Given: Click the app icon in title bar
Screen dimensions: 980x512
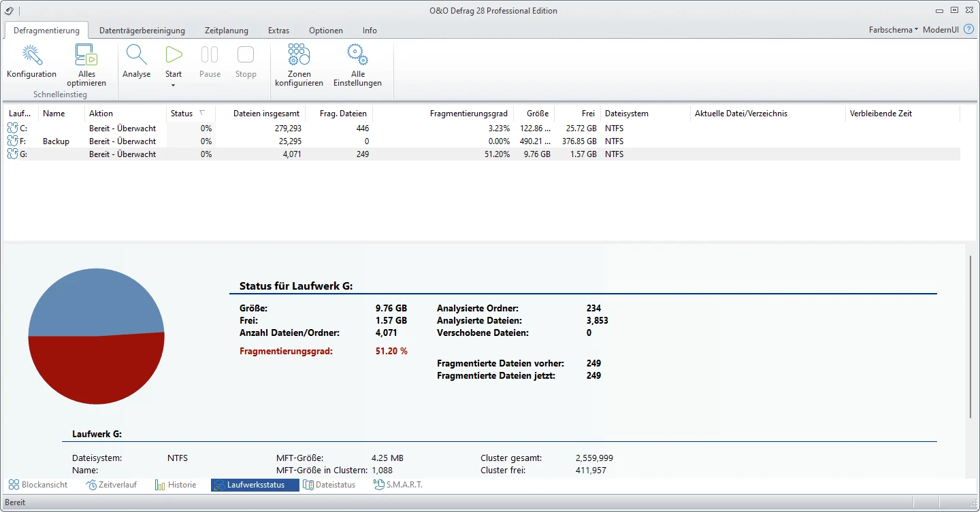Looking at the screenshot, I should point(9,10).
